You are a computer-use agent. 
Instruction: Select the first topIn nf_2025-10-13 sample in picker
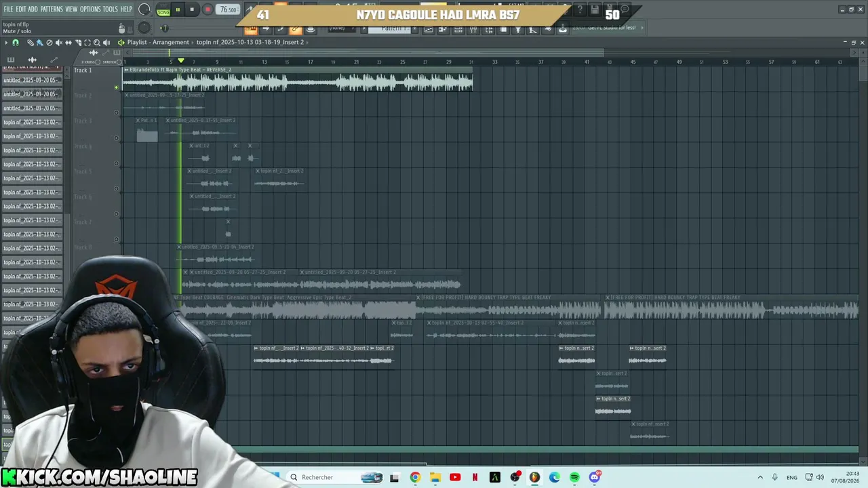(x=32, y=122)
